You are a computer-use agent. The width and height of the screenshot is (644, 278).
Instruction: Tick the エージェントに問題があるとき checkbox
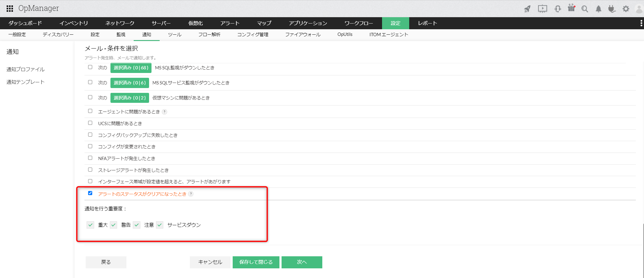90,111
